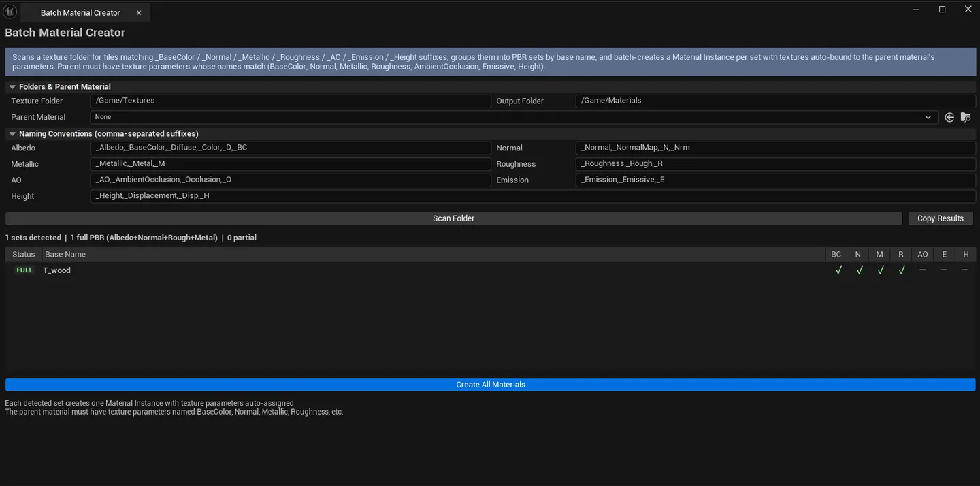
Task: Click the N column header
Action: [x=858, y=255]
